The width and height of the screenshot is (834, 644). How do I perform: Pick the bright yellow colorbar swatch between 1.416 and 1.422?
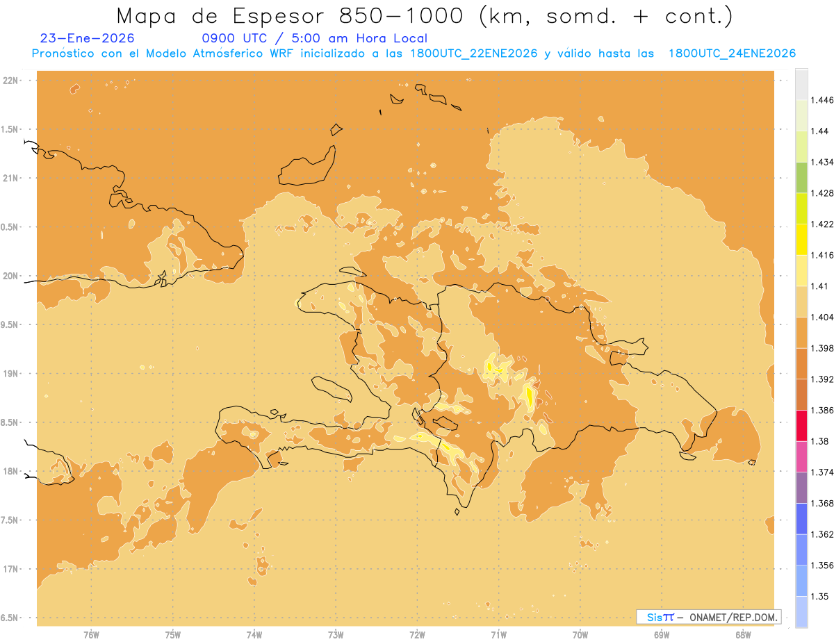(x=801, y=240)
